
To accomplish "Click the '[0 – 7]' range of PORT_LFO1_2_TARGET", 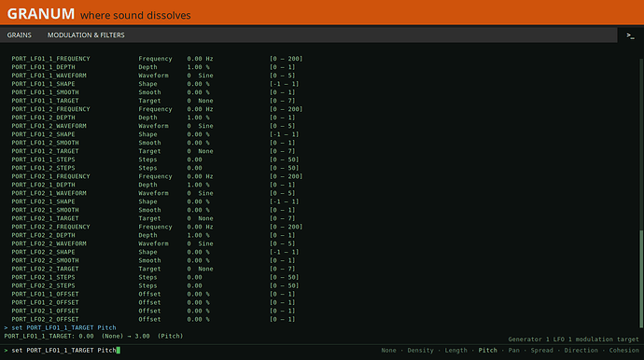I will coord(282,151).
